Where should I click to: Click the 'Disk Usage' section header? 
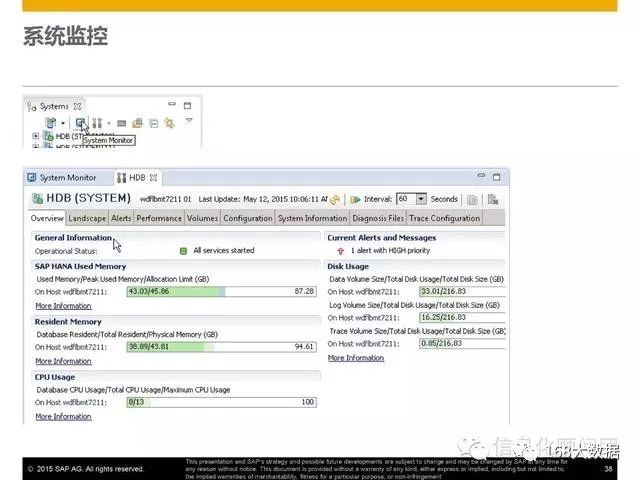[x=348, y=266]
